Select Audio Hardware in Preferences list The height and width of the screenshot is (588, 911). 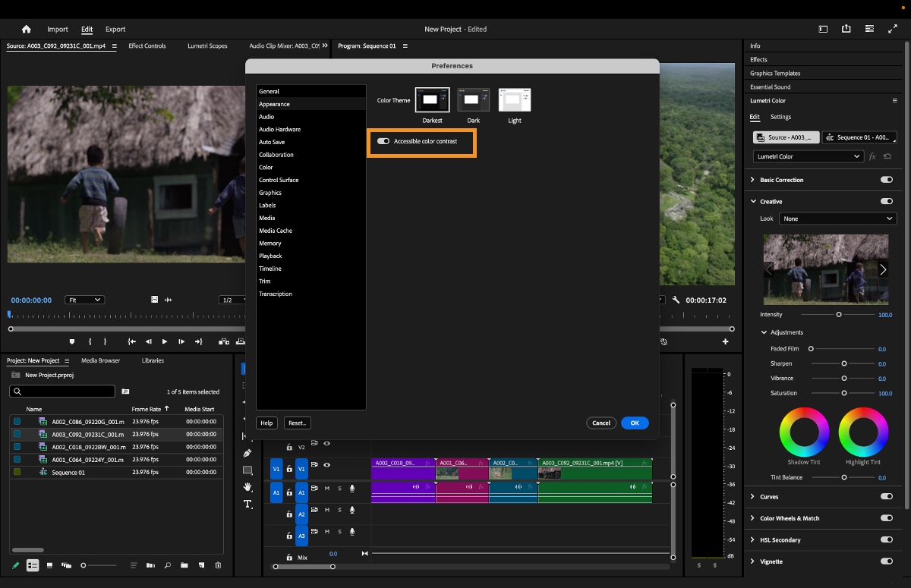point(311,130)
